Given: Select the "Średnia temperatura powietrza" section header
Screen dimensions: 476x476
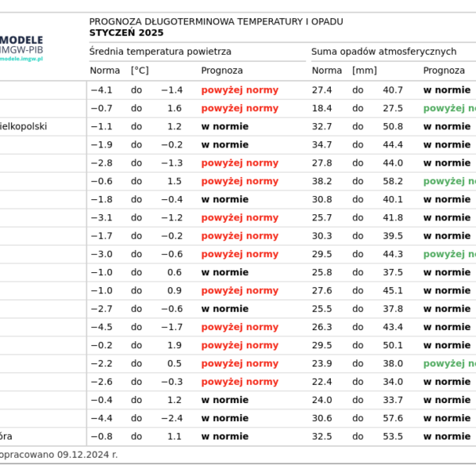Looking at the screenshot, I should pyautogui.click(x=160, y=52).
